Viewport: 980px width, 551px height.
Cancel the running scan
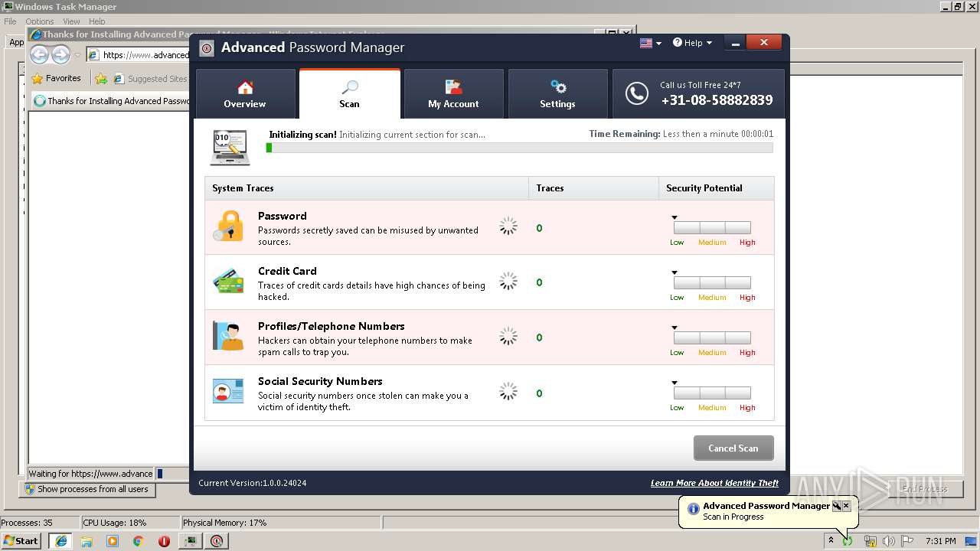(733, 448)
